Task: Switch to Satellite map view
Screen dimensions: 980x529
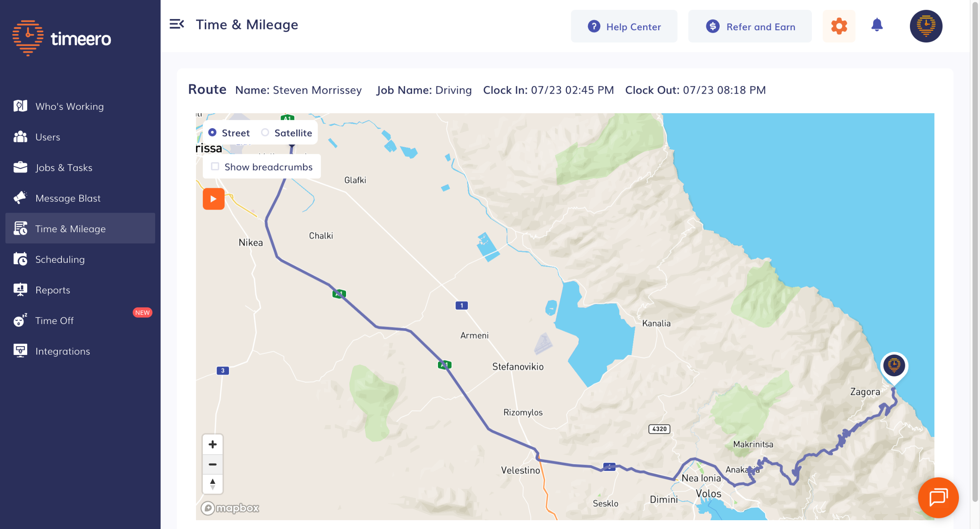Action: (x=265, y=133)
